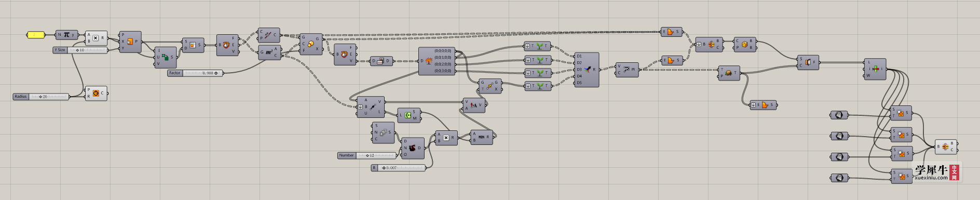This screenshot has width=980, height=200.
Task: Select the Minimum MIN component
Action: [x=482, y=137]
